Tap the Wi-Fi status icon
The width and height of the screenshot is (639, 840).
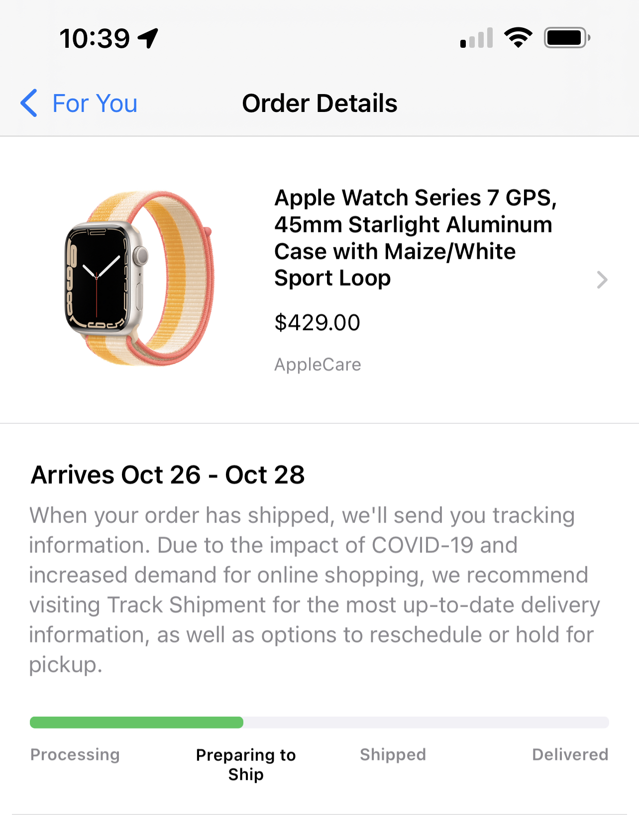point(518,38)
